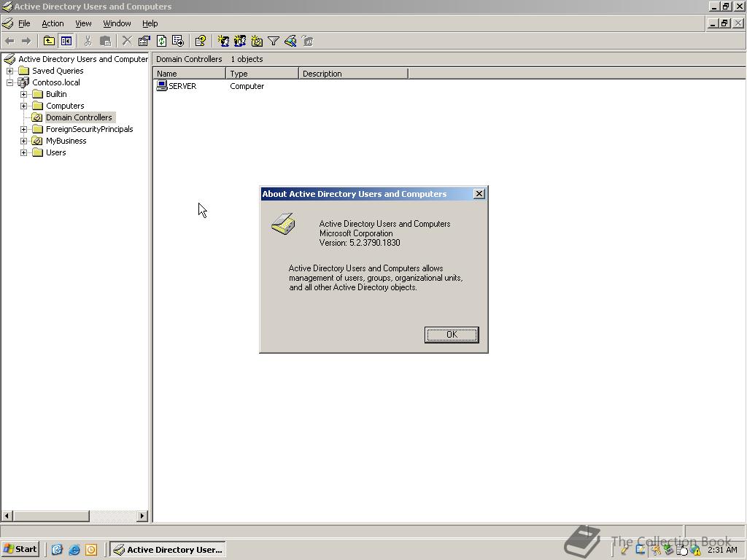Create a new user via toolbar icon
The width and height of the screenshot is (747, 560).
223,42
